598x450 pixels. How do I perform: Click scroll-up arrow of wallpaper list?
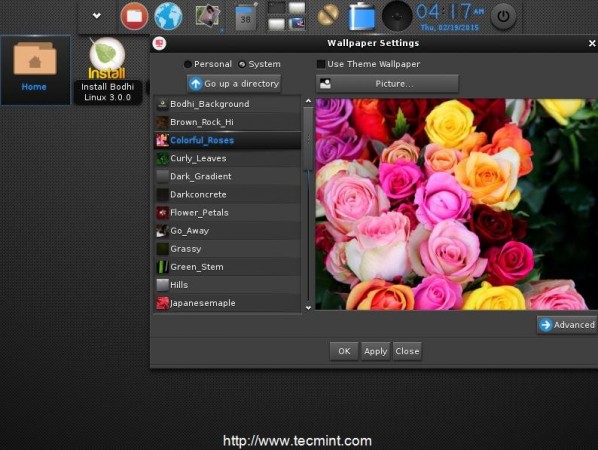click(x=308, y=101)
